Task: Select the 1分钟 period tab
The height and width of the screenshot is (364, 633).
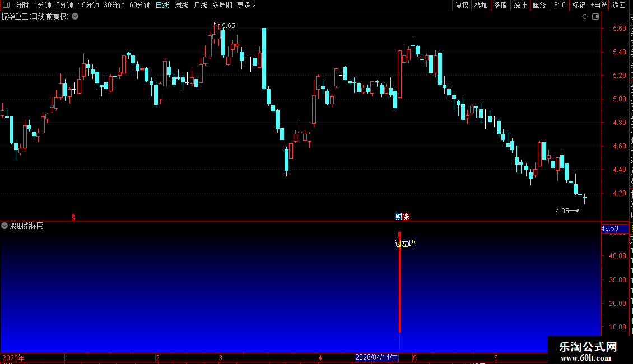Action: tap(43, 5)
